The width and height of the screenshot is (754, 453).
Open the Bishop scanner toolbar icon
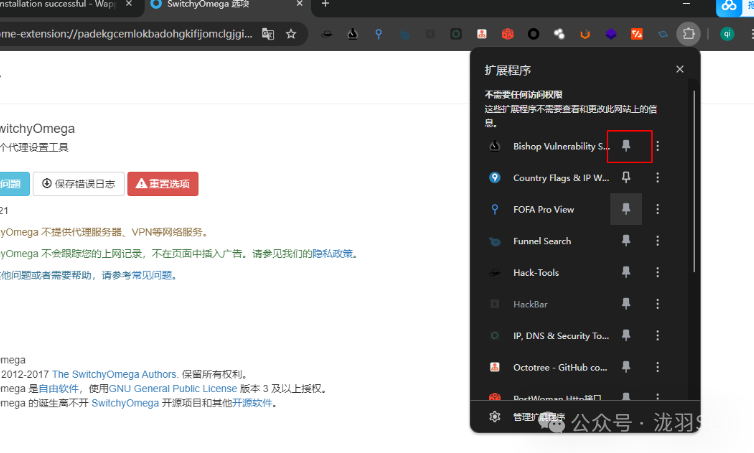coord(352,34)
